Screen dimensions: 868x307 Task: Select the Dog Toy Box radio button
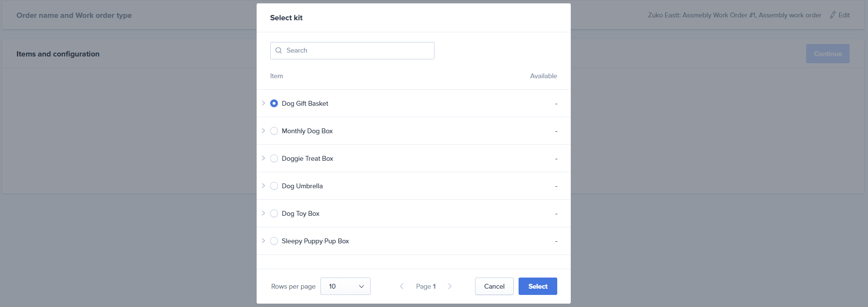pyautogui.click(x=274, y=213)
